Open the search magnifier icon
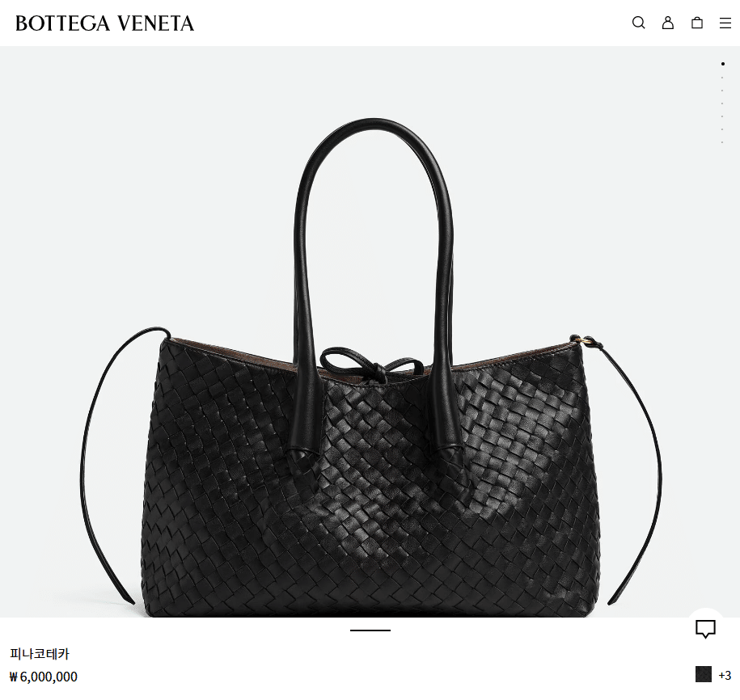Image resolution: width=740 pixels, height=700 pixels. 639,23
